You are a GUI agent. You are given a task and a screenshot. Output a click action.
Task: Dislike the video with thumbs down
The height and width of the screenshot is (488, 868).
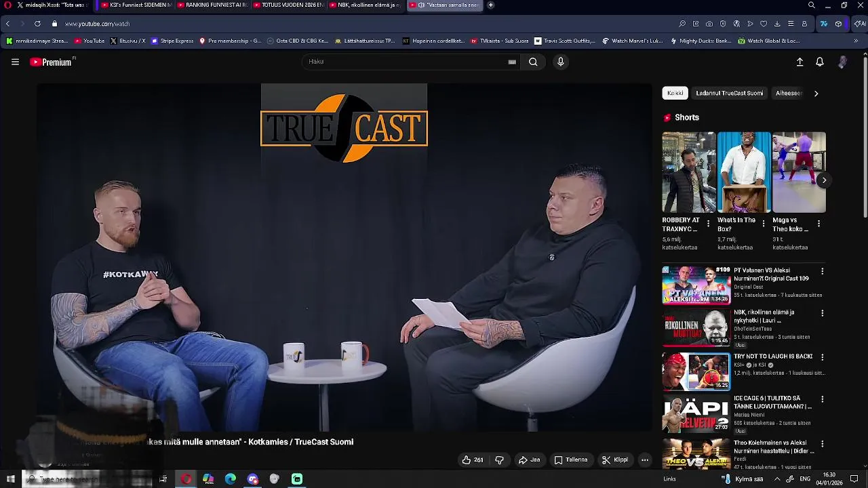[499, 460]
